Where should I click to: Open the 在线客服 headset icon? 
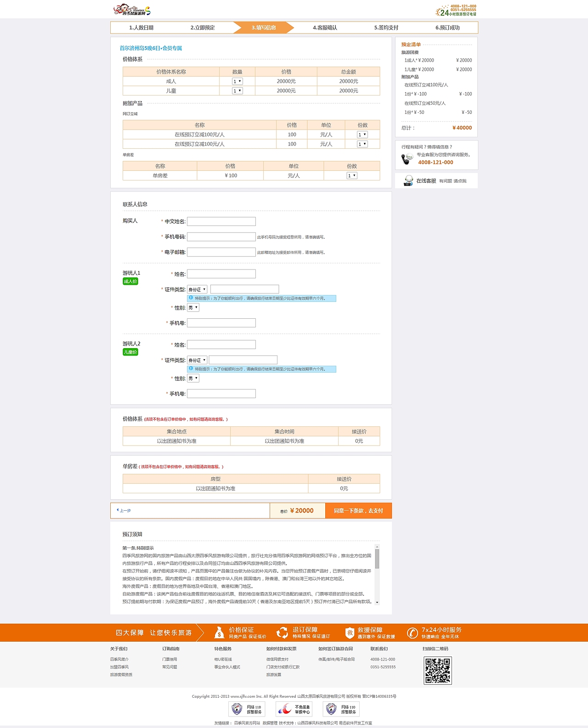click(408, 181)
